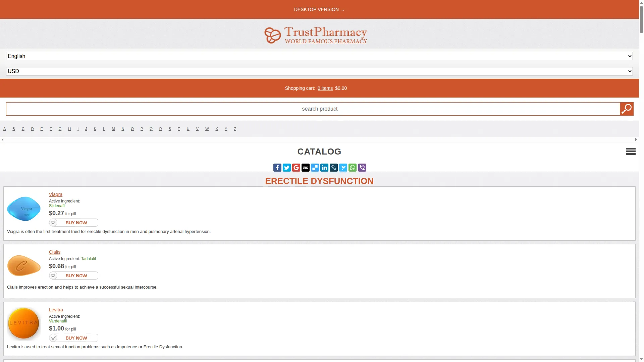The width and height of the screenshot is (644, 362).
Task: Open the letter X product index
Action: pyautogui.click(x=217, y=129)
